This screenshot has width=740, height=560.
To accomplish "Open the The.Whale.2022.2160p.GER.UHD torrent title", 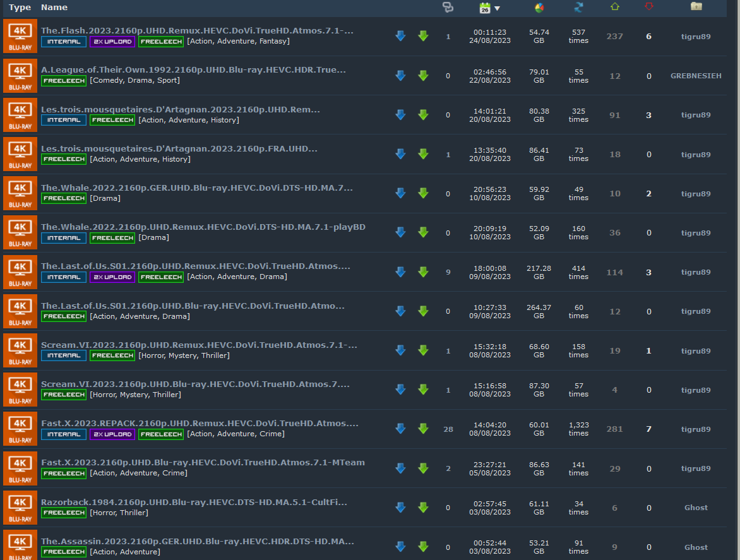I will tap(197, 188).
